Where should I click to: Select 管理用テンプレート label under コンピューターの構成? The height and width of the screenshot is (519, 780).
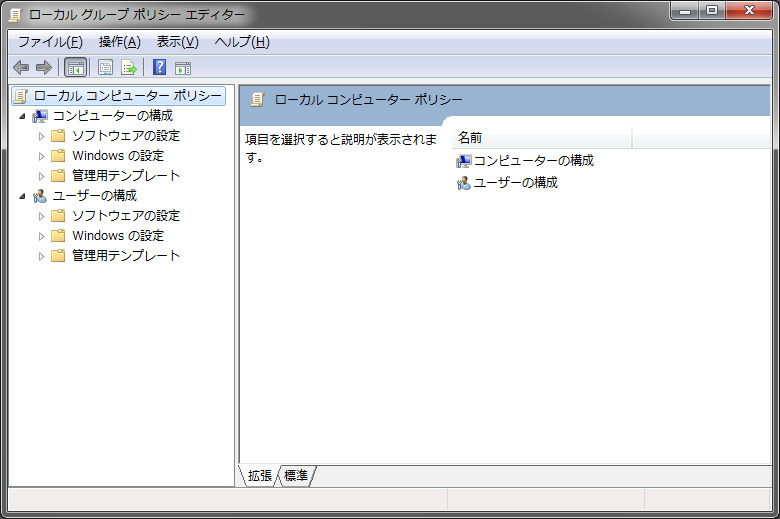126,176
